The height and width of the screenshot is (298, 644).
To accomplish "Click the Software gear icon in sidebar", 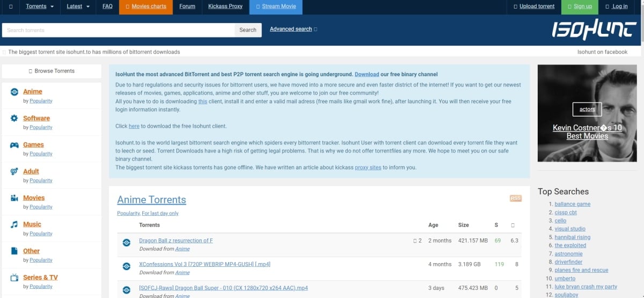I will (x=14, y=118).
